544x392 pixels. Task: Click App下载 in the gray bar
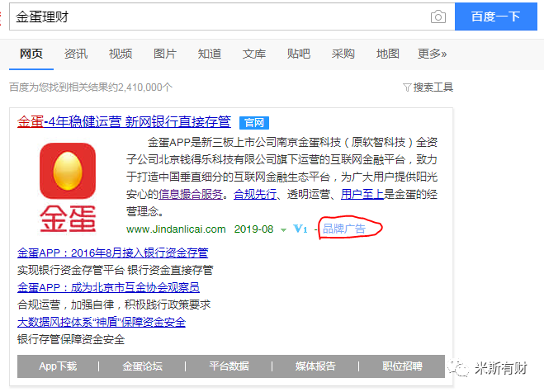(x=58, y=366)
